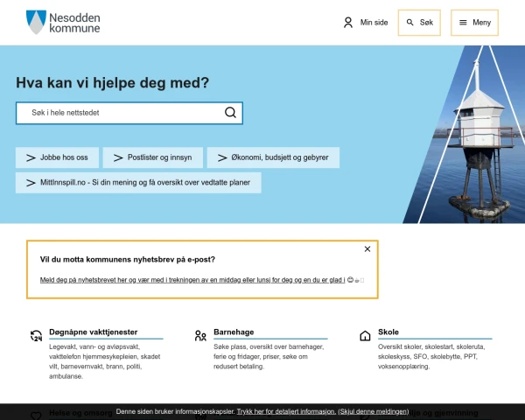Click the Søk button in header
The height and width of the screenshot is (420, 525).
pos(419,23)
